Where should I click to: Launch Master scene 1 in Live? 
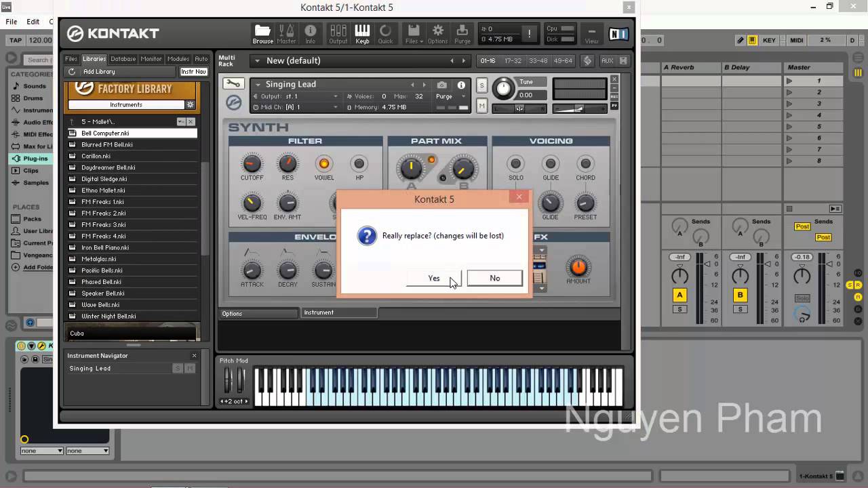(789, 81)
